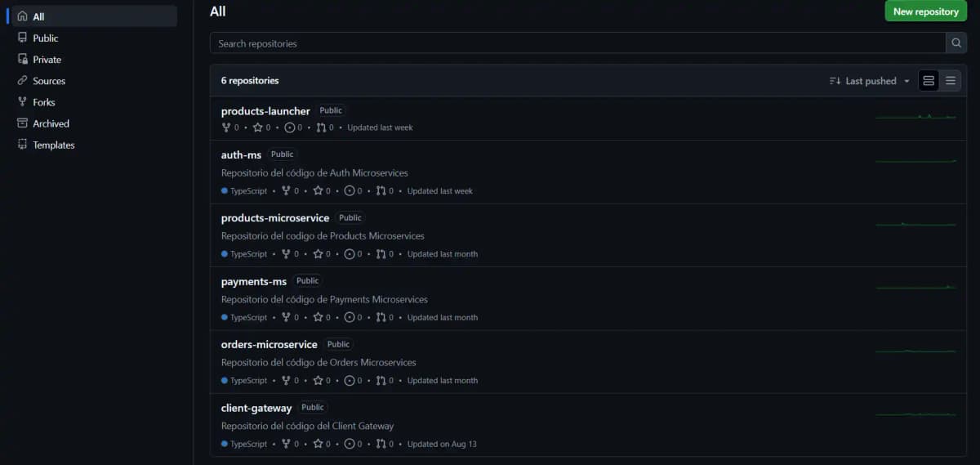Click the star icon for orders-microservice
980x465 pixels.
318,381
